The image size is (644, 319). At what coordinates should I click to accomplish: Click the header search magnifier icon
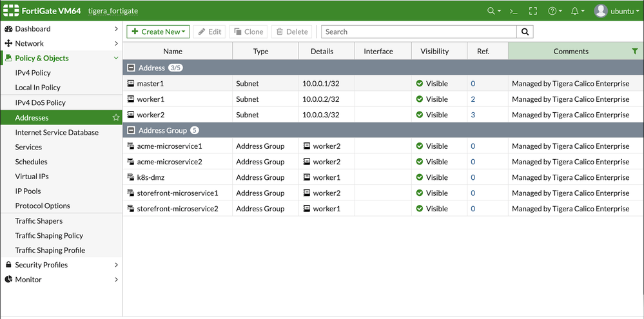[493, 11]
